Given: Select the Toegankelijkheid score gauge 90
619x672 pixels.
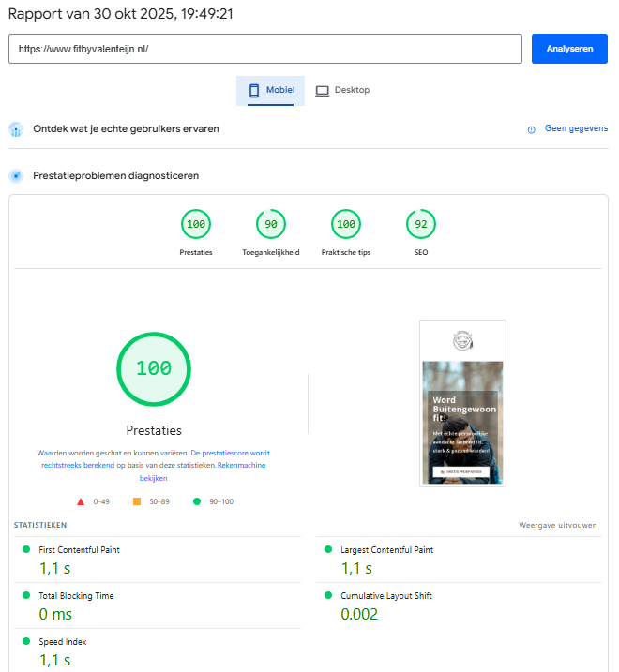Looking at the screenshot, I should 271,225.
